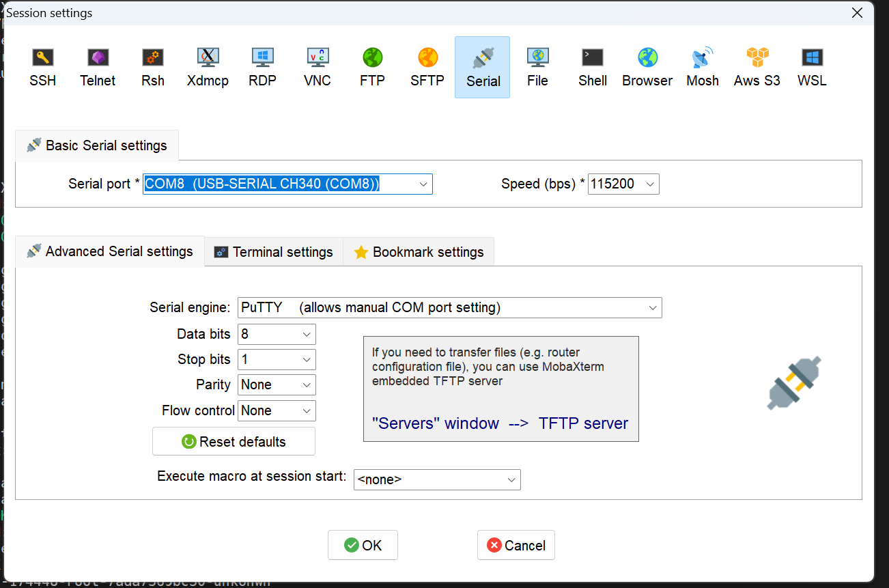Screen dimensions: 889x588
Task: Open the Execute macro at session start dropdown
Action: click(511, 480)
